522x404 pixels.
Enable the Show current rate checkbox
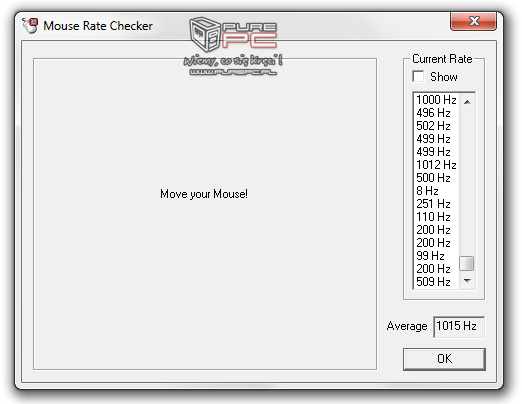(418, 76)
